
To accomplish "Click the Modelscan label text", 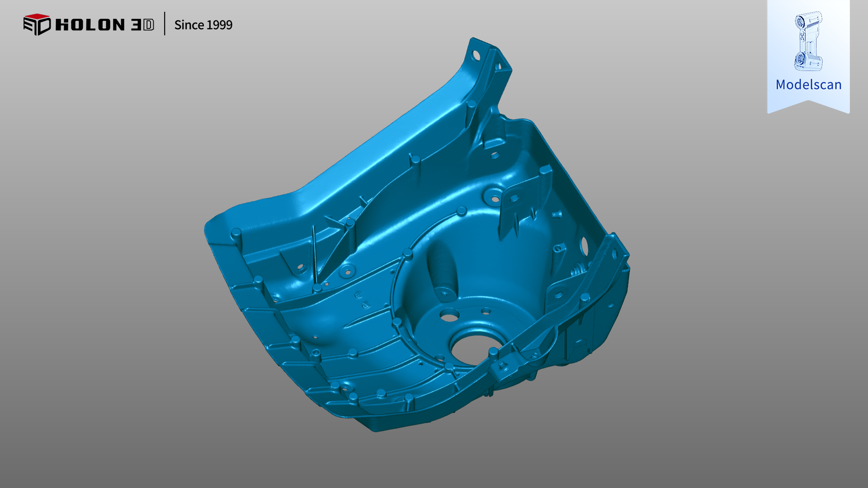I will [808, 84].
